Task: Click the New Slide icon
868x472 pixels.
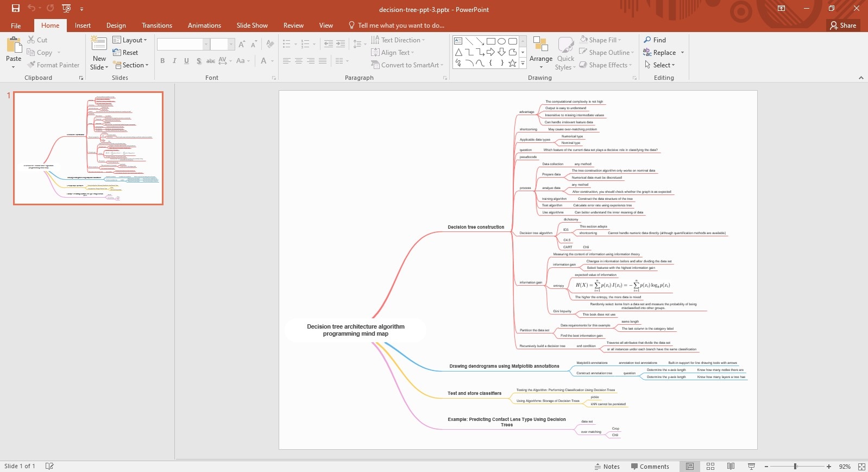Action: 99,44
